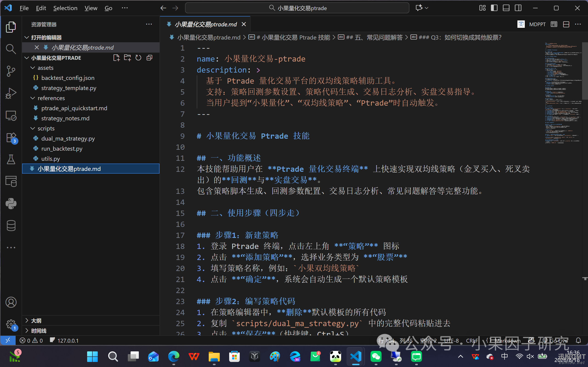
Task: Expand the 大纲 outline section
Action: coord(91,321)
